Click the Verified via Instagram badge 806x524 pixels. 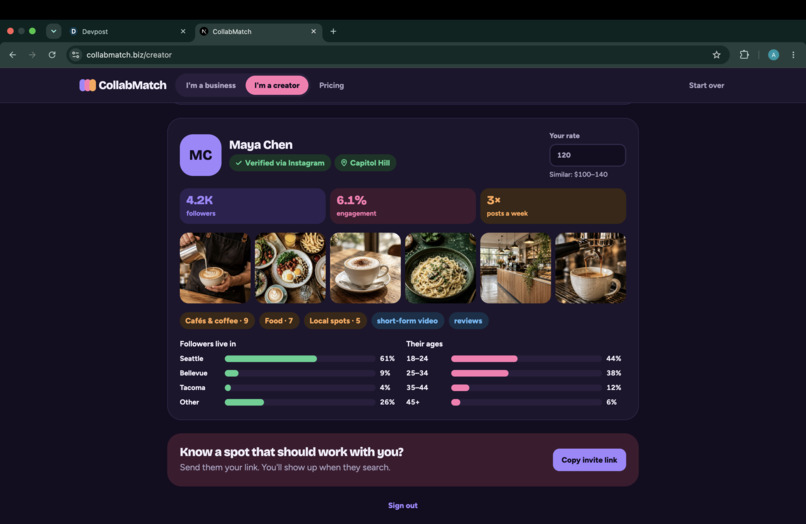coord(280,163)
